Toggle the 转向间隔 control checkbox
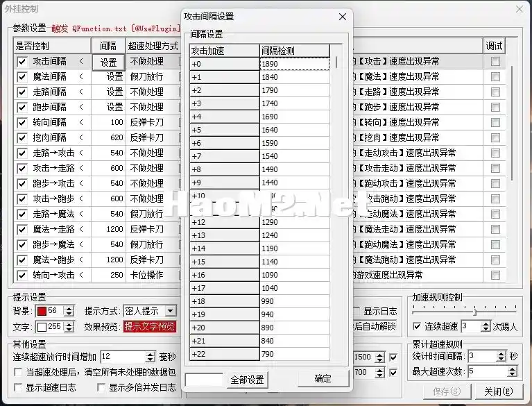This screenshot has height=406, width=532. [x=22, y=123]
